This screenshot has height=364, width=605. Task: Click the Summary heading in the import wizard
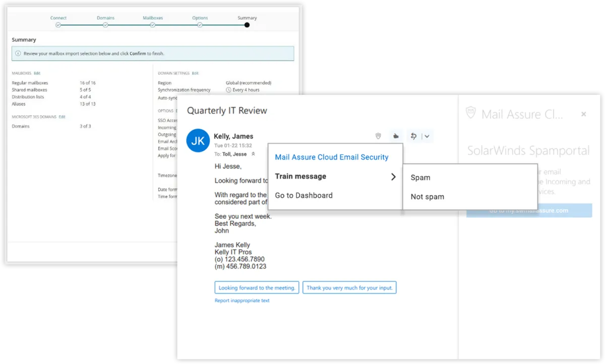tap(24, 40)
